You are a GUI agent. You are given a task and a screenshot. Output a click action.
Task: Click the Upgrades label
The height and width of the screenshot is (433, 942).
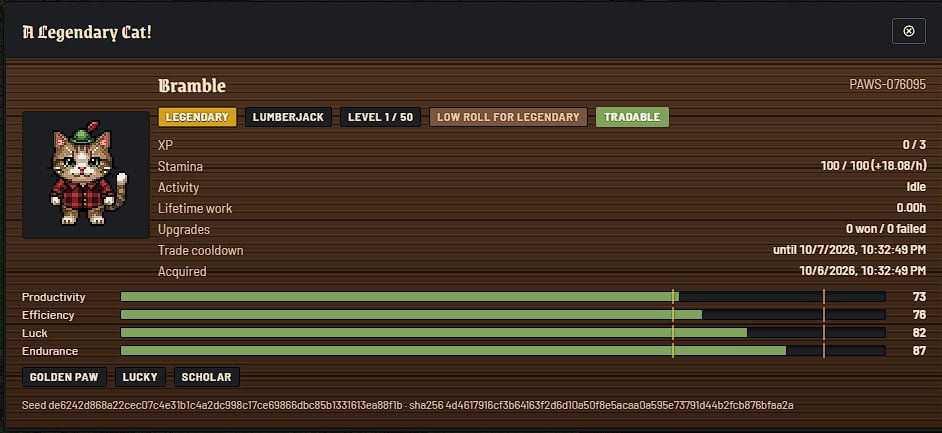pyautogui.click(x=184, y=229)
